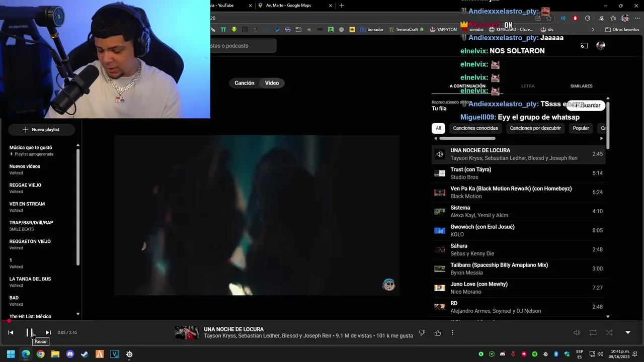Skip to the next track

pos(48,332)
